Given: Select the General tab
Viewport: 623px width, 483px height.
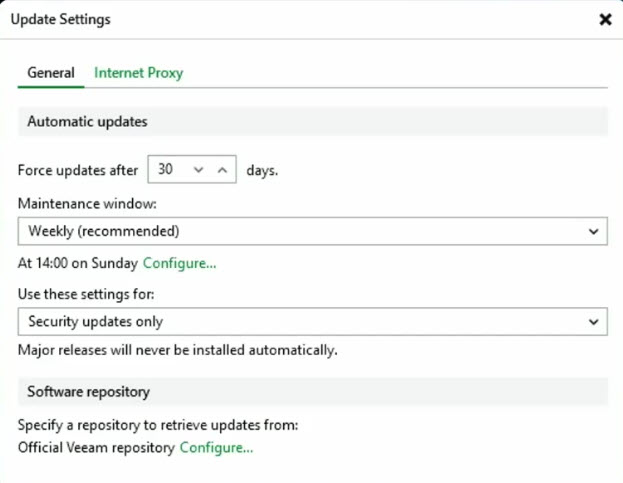Looking at the screenshot, I should point(51,73).
